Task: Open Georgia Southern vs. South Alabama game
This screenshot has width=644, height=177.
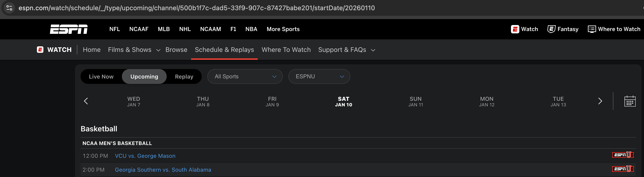Action: pyautogui.click(x=163, y=170)
